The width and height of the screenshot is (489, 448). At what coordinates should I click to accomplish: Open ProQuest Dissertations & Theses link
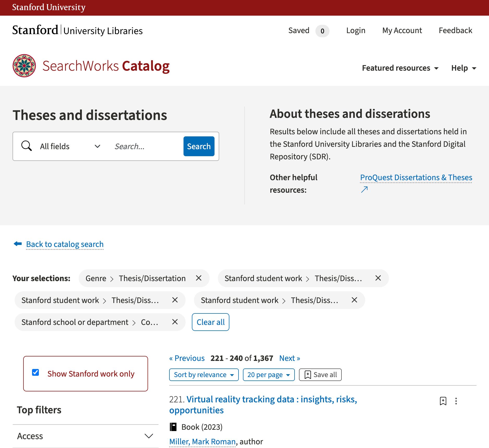tap(416, 177)
